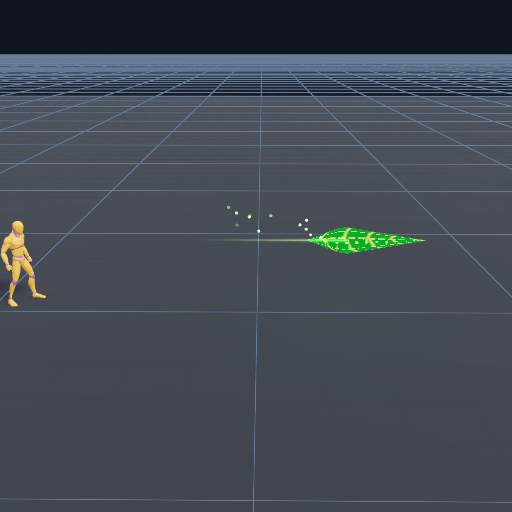Select the green leaf projectile
The width and height of the screenshot is (512, 512).
click(367, 240)
